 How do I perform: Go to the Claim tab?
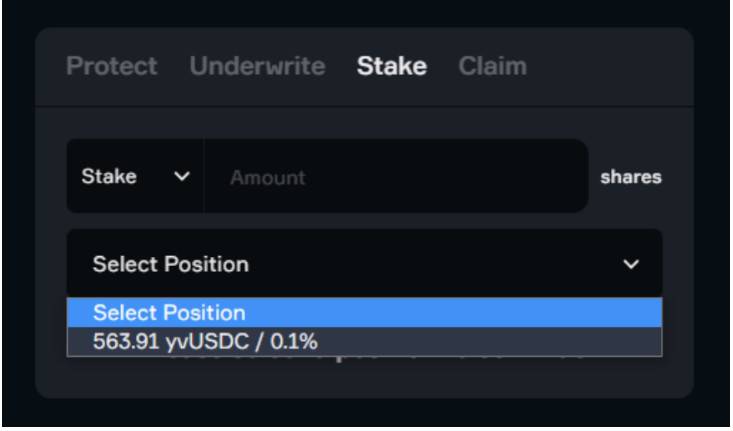point(493,66)
